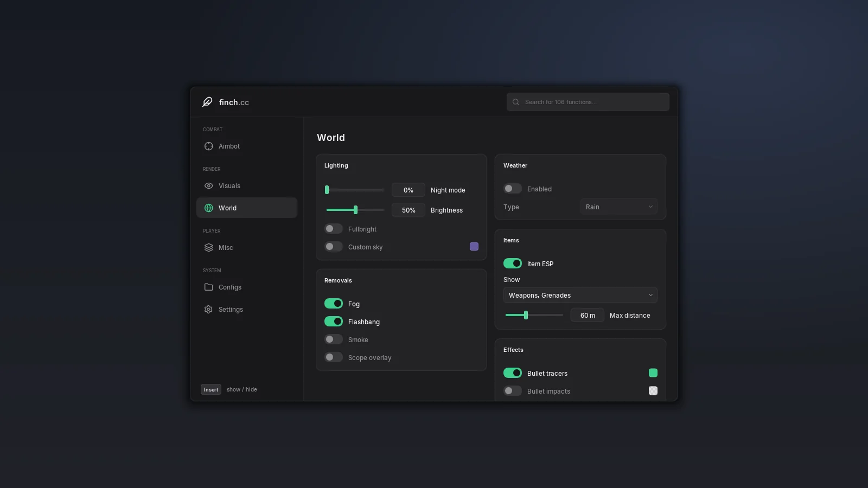The height and width of the screenshot is (488, 868).
Task: Turn on Custom sky toggle
Action: pyautogui.click(x=334, y=247)
